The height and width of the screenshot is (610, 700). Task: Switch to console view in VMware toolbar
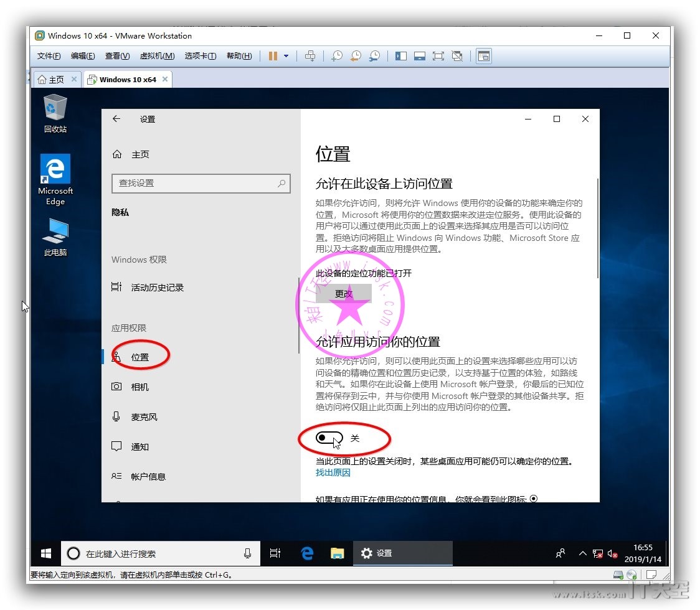click(x=483, y=56)
